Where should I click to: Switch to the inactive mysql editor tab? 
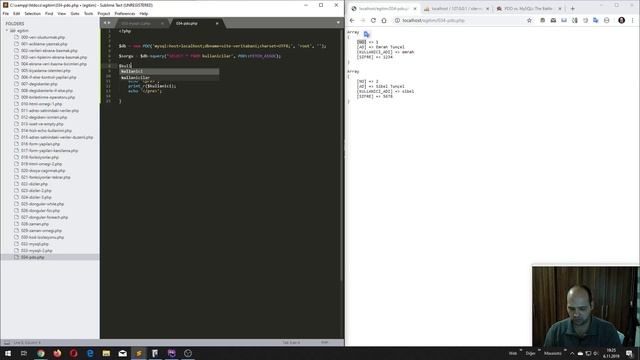pos(137,23)
